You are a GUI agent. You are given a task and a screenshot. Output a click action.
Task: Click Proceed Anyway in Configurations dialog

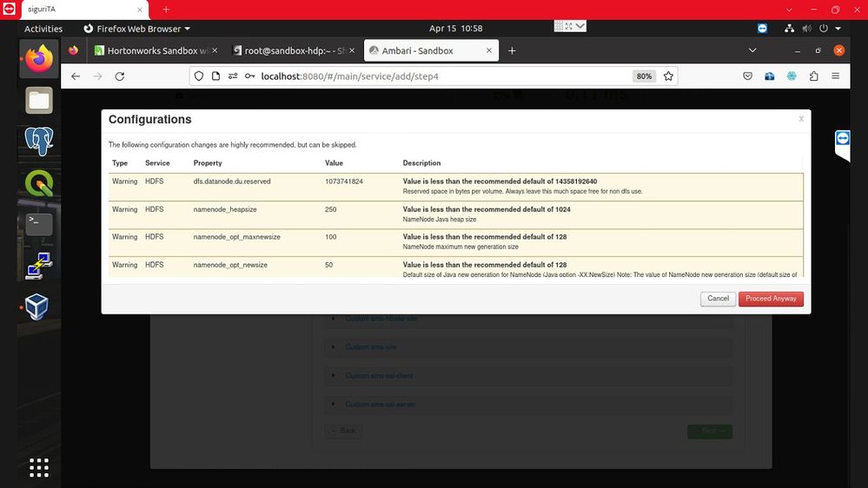pyautogui.click(x=771, y=299)
